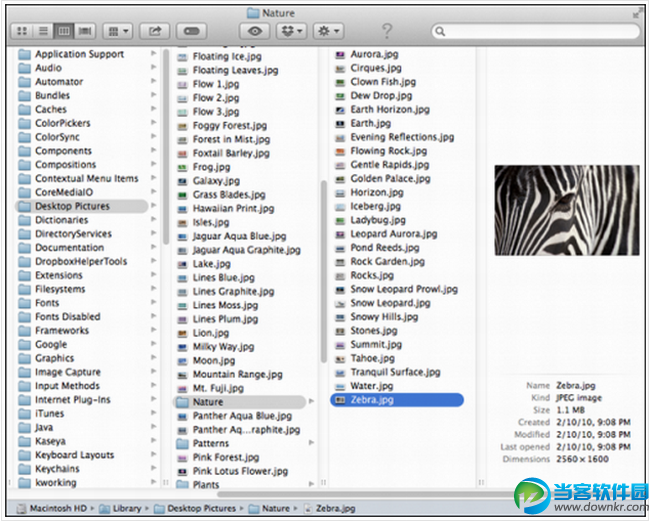
Task: Click Zebra.jpg in path bar
Action: pyautogui.click(x=329, y=508)
